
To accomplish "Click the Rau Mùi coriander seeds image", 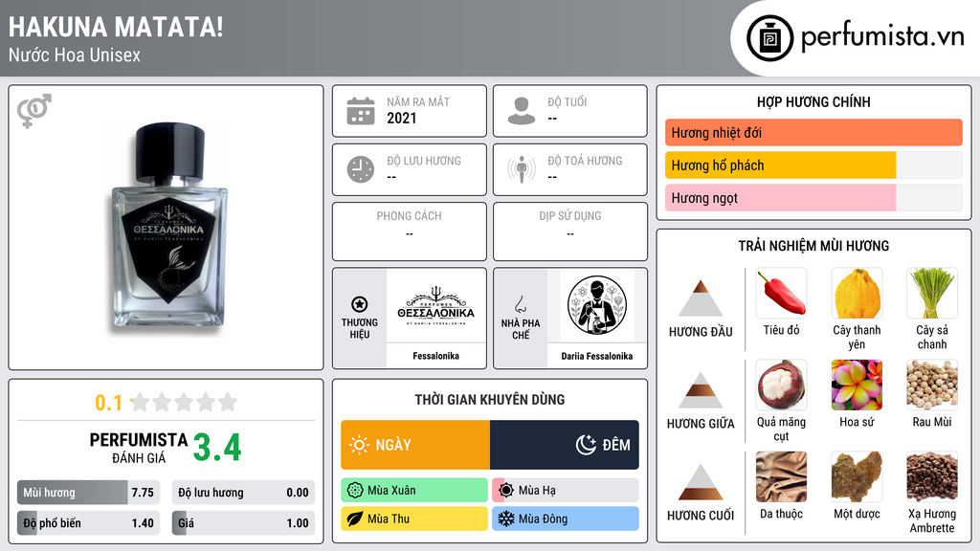I will pyautogui.click(x=932, y=385).
